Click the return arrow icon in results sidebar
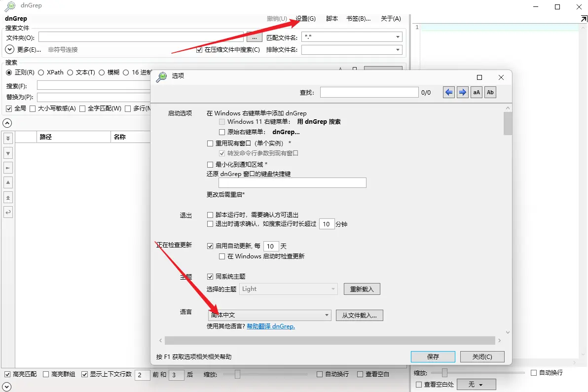 pyautogui.click(x=8, y=212)
